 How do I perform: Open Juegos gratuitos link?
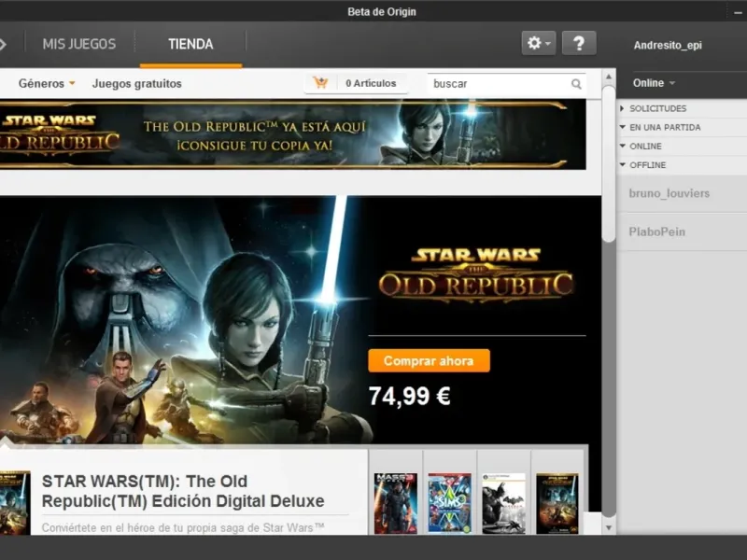(136, 83)
